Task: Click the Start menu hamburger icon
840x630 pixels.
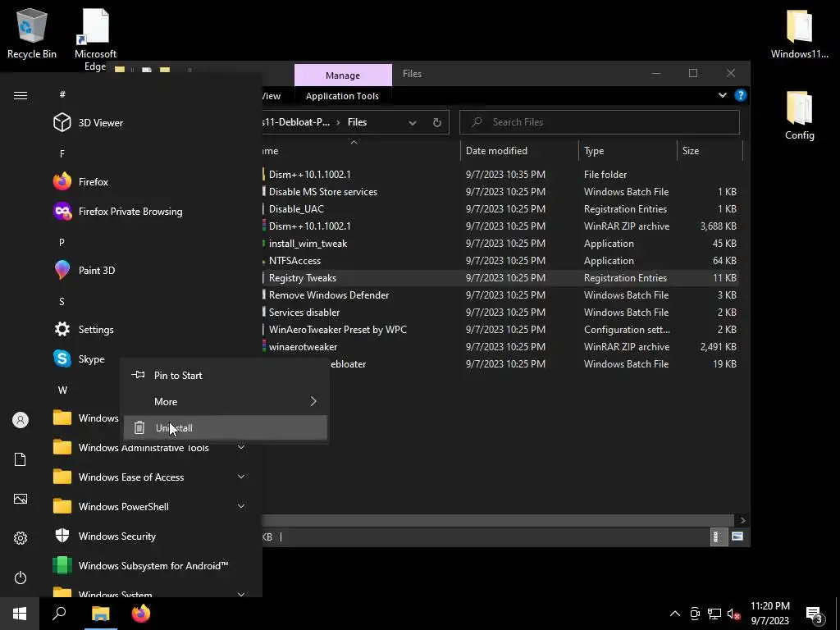Action: tap(21, 95)
